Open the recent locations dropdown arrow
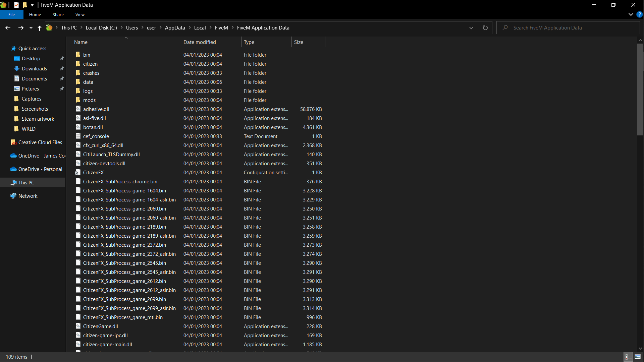644x362 pixels. point(31,28)
